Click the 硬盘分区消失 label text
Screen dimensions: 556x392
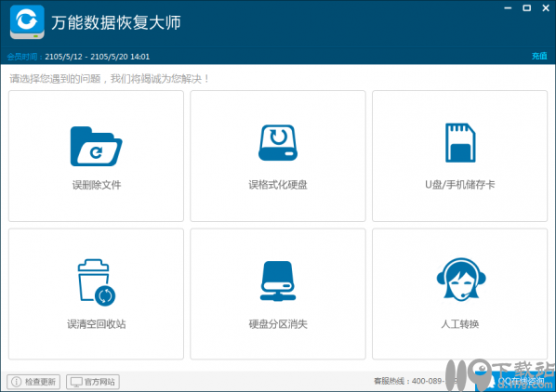278,324
